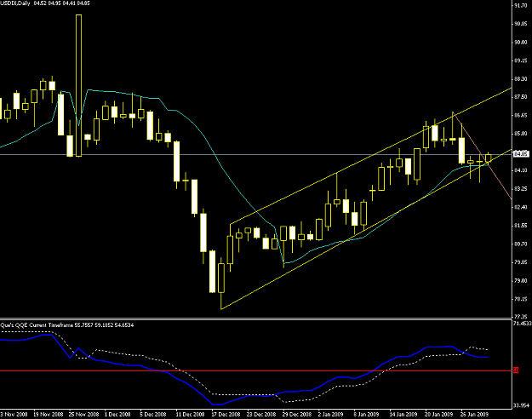Select the 5 Dec 2008 date label
Screen dimensions: 532x419
click(x=153, y=414)
